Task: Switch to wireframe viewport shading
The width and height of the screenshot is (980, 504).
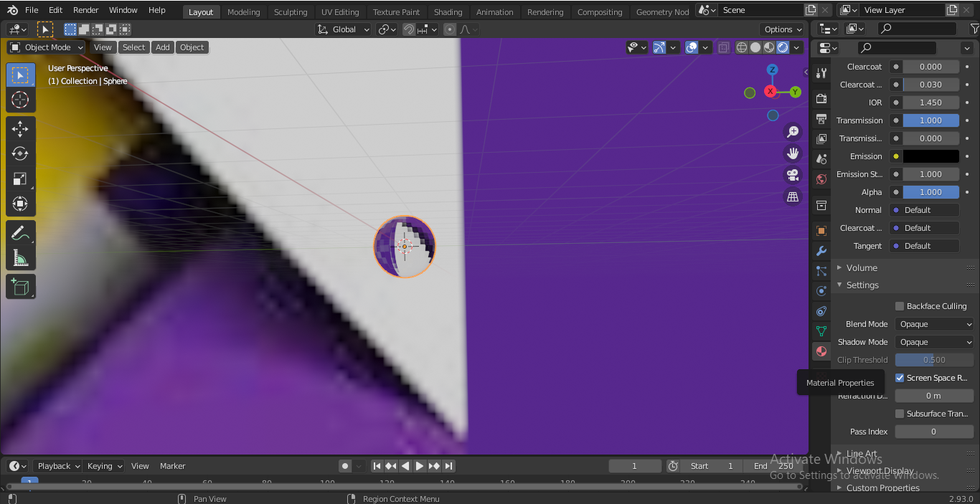Action: pos(742,47)
